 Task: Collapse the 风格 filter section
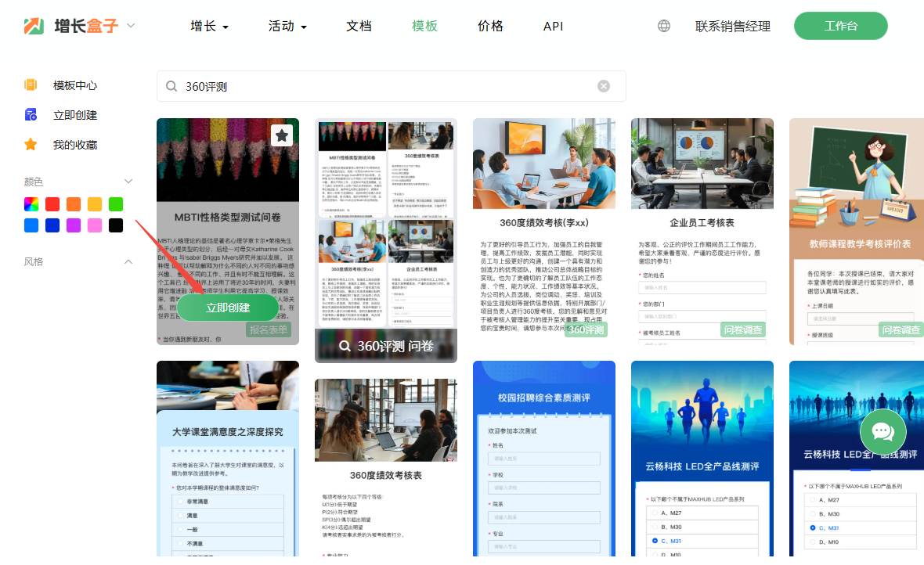coord(128,261)
